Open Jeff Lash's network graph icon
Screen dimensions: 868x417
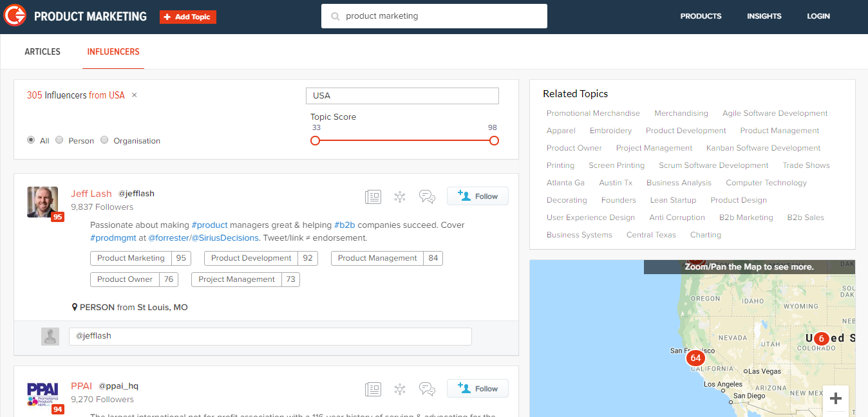tap(400, 197)
